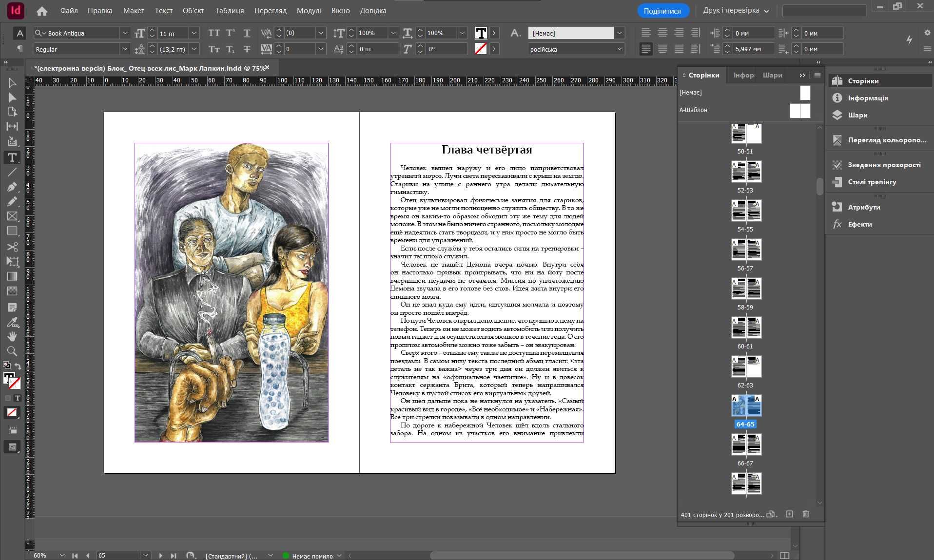Viewport: 934px width, 560px height.
Task: Toggle Superscript formatting
Action: (x=231, y=33)
